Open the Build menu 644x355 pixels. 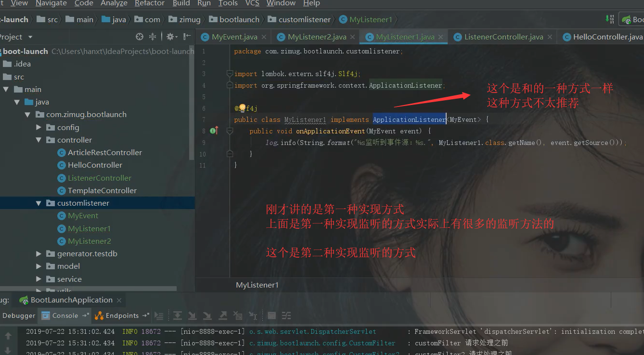coord(181,3)
